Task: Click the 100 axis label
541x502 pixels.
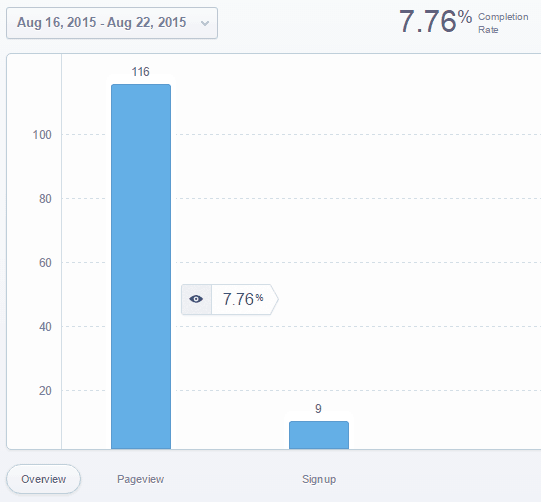Action: (42, 135)
